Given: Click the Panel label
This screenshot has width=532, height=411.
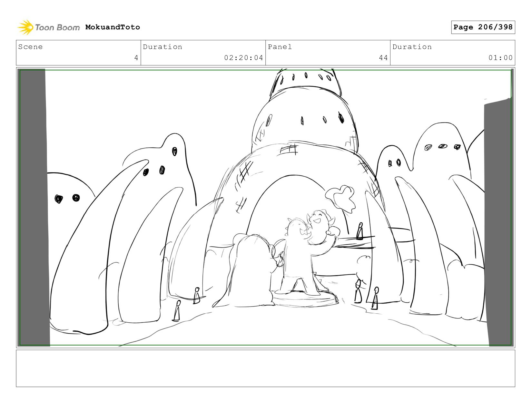Looking at the screenshot, I should click(x=280, y=47).
